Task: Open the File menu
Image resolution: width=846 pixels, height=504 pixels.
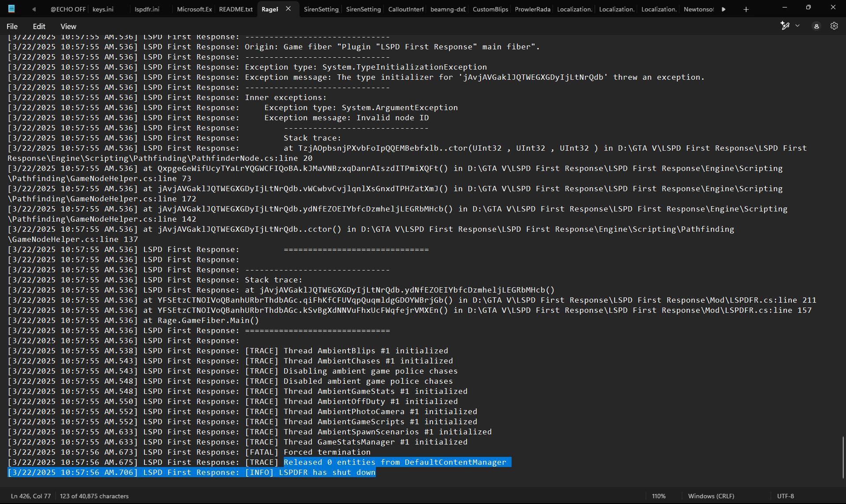Action: point(12,26)
